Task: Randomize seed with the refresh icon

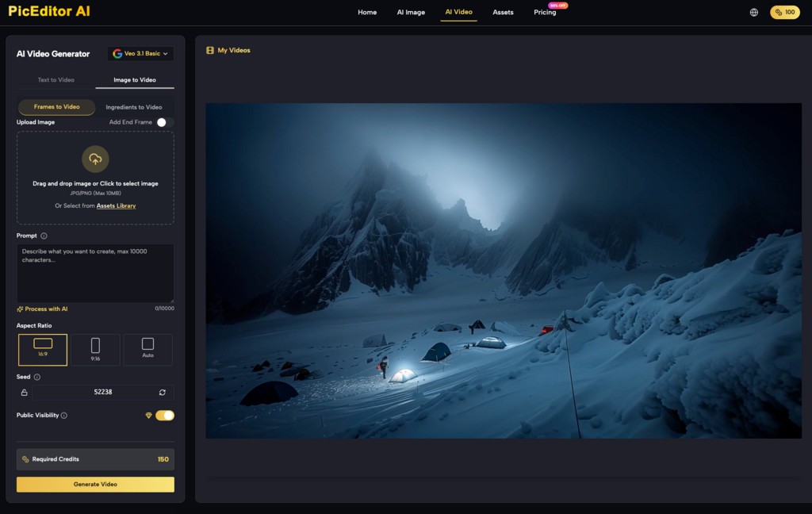Action: (162, 392)
